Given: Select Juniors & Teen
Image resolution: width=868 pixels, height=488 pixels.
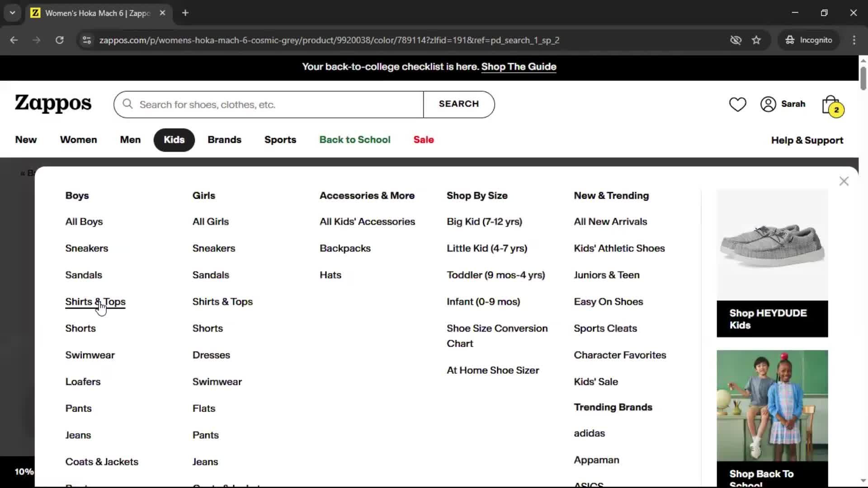Looking at the screenshot, I should click(607, 275).
